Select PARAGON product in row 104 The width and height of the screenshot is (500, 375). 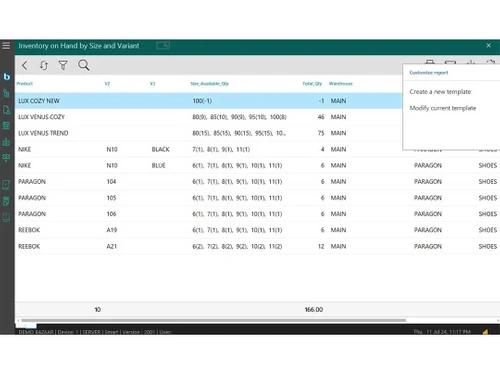click(32, 182)
